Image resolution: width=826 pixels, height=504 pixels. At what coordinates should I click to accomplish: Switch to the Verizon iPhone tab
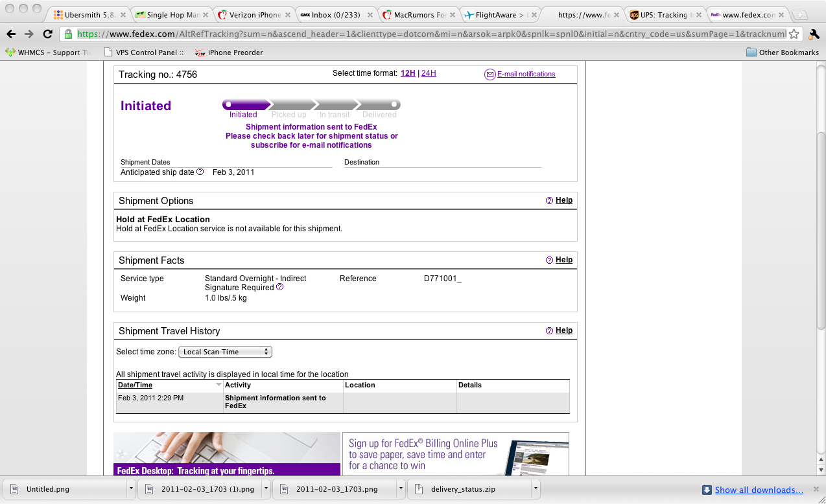pos(254,15)
